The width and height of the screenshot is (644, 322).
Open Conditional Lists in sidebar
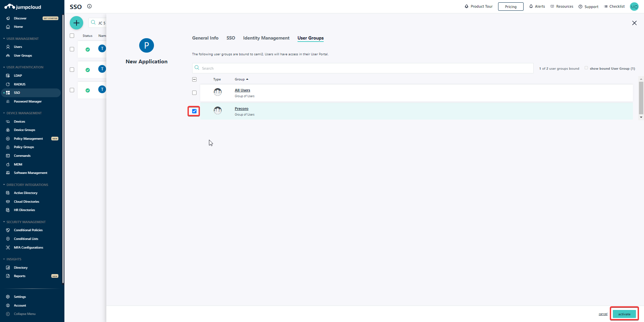[26, 239]
